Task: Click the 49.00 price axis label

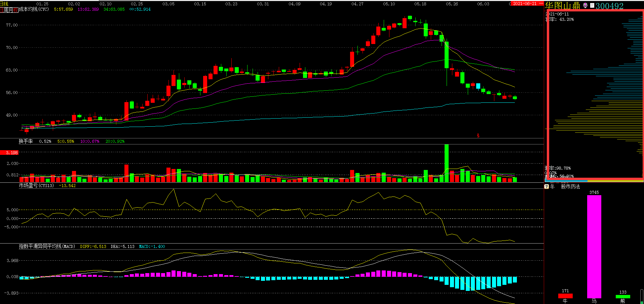Action: 12,115
